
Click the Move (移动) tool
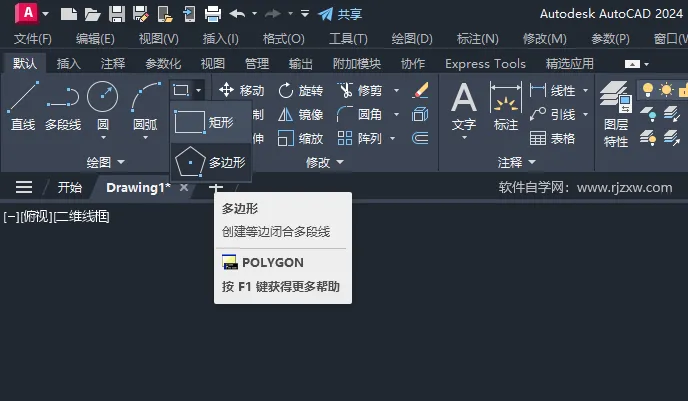241,90
